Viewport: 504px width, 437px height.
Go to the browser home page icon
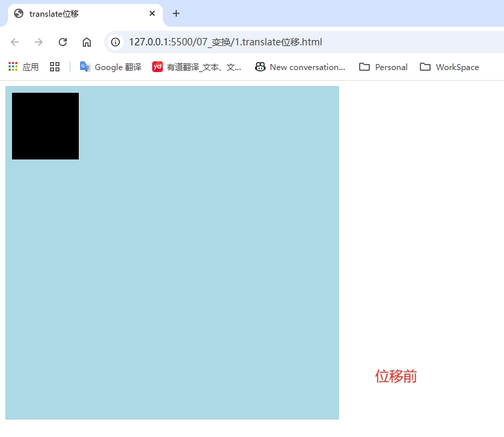87,42
